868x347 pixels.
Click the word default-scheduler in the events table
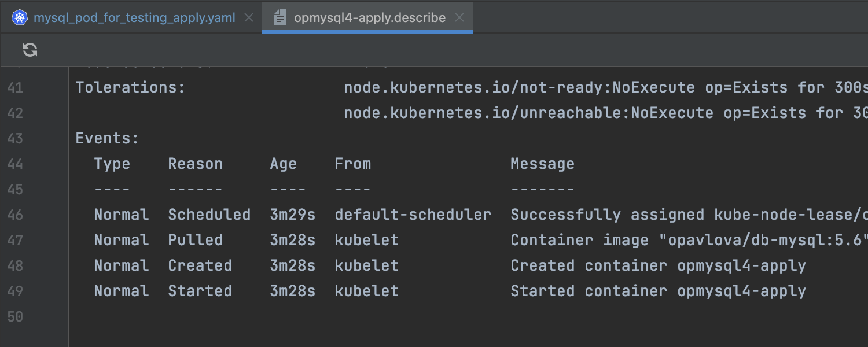pos(413,215)
